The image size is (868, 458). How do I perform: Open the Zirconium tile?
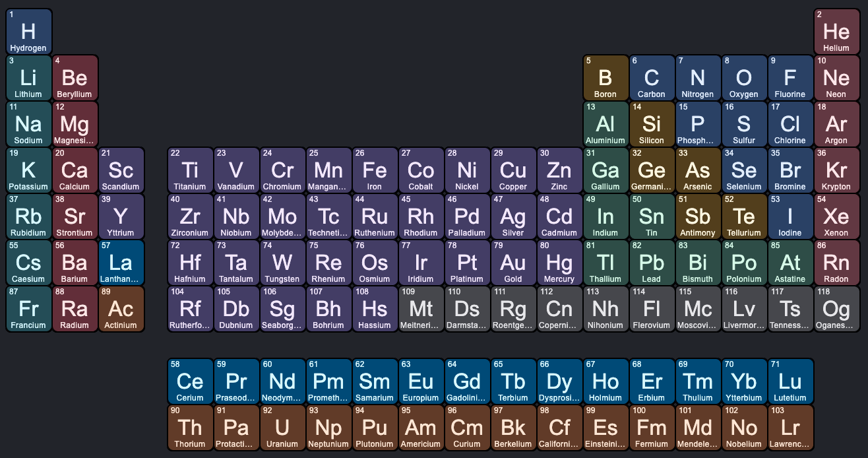[x=190, y=216]
